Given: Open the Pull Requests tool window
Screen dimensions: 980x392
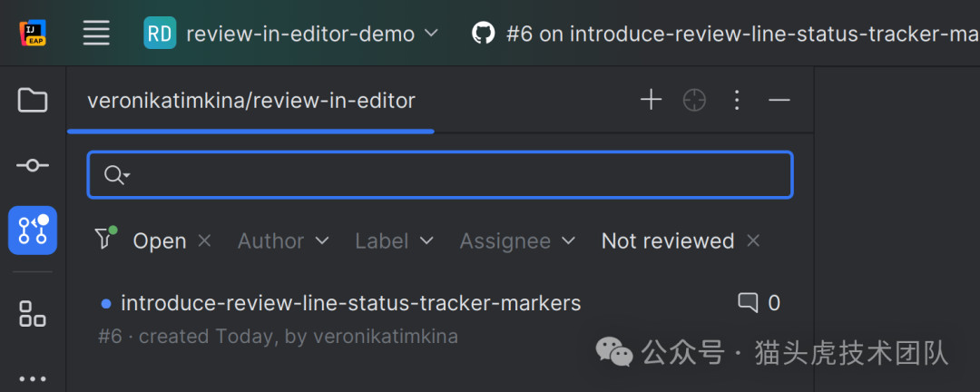Looking at the screenshot, I should point(33,230).
